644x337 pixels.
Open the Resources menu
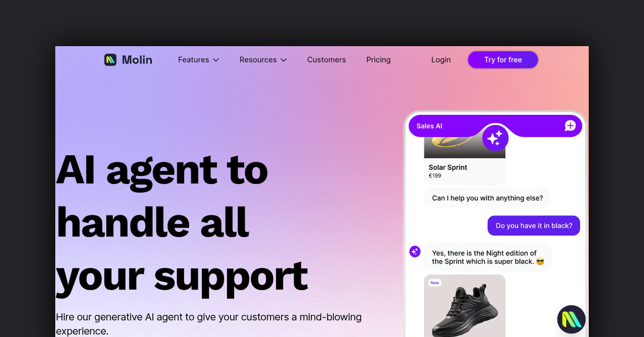tap(263, 60)
